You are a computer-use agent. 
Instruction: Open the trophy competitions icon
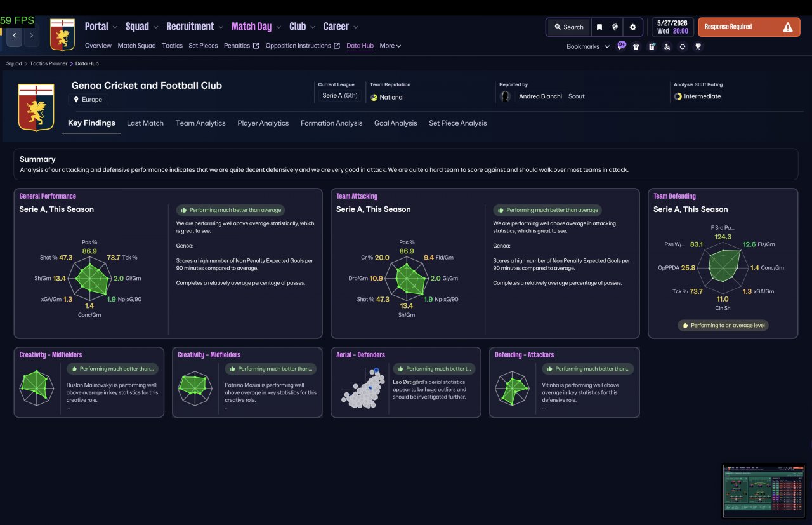697,46
